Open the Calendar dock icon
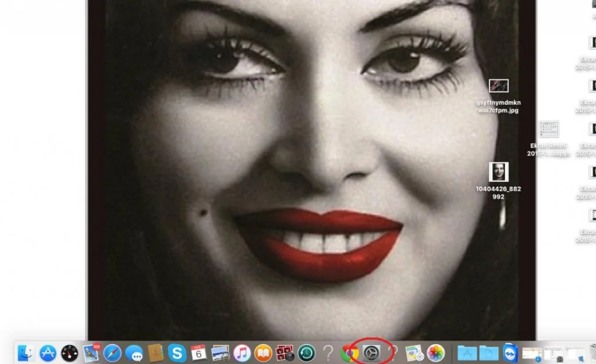 [198, 352]
